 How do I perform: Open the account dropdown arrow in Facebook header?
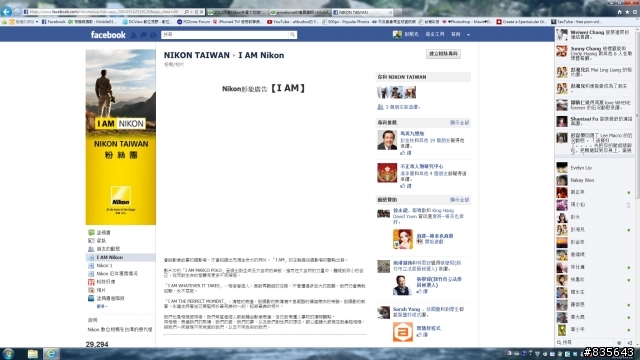(x=468, y=35)
